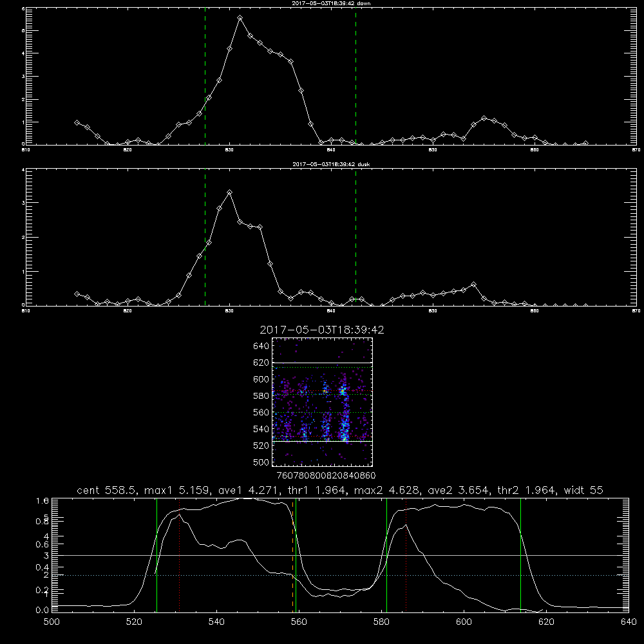Click the '760780800820840860' x-axis labels under the image
Image resolution: width=644 pixels, height=644 pixels.
327,476
